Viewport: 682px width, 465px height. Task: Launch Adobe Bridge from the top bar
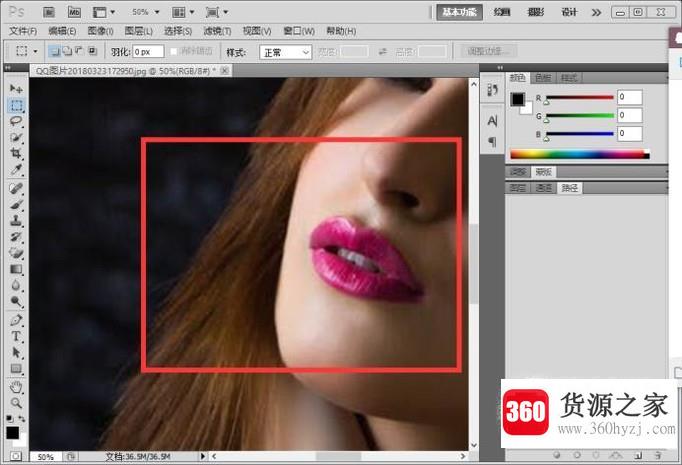pyautogui.click(x=49, y=12)
